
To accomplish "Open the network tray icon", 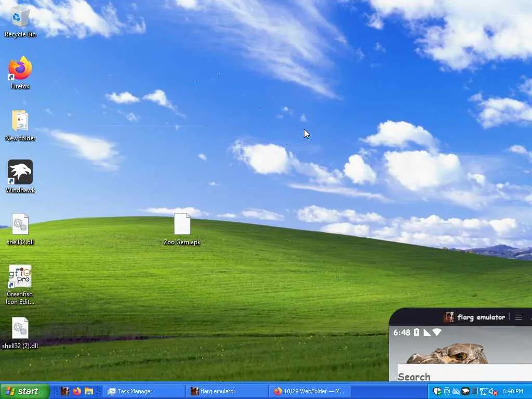I will 484,391.
